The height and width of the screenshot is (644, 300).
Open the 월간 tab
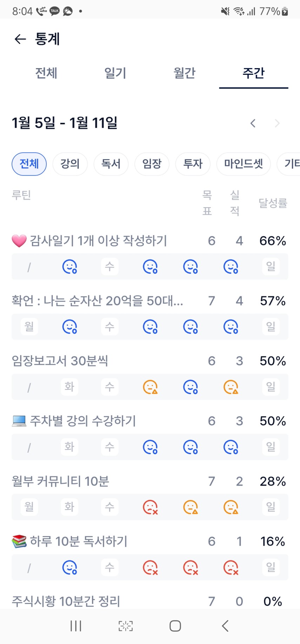click(184, 73)
